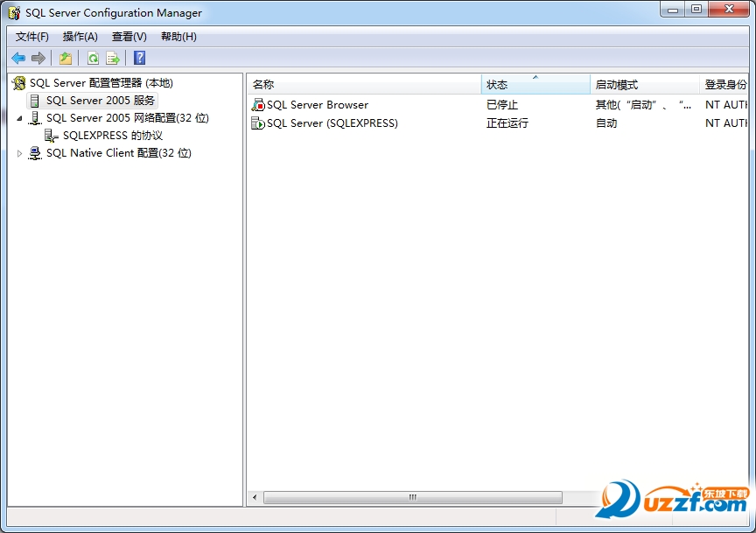Click the horizontal scrollbar right arrow
This screenshot has height=533, width=756.
click(x=570, y=497)
